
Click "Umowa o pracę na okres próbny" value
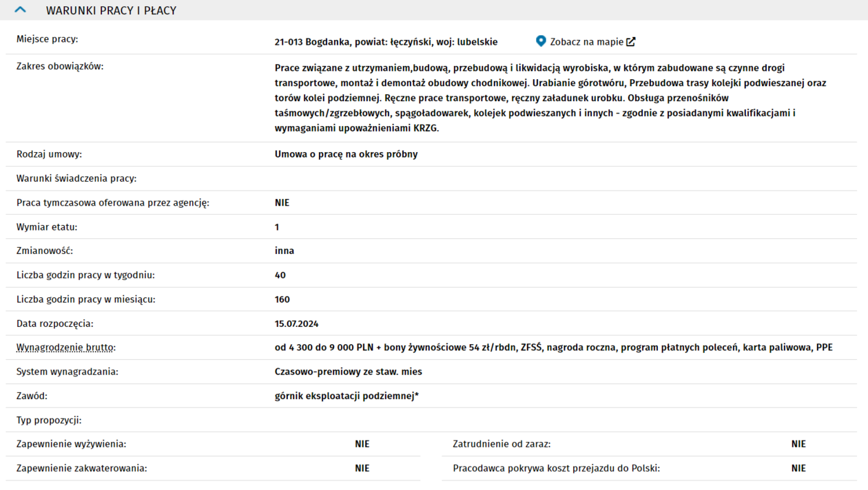(x=346, y=154)
